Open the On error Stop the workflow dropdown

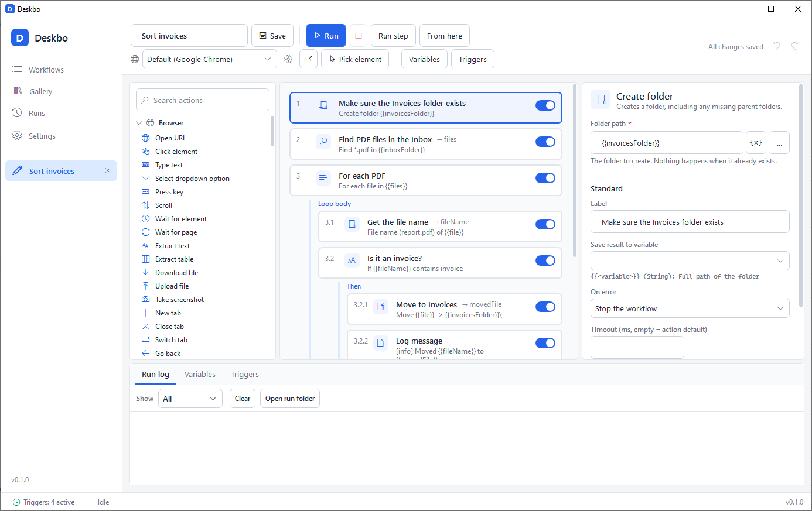690,308
